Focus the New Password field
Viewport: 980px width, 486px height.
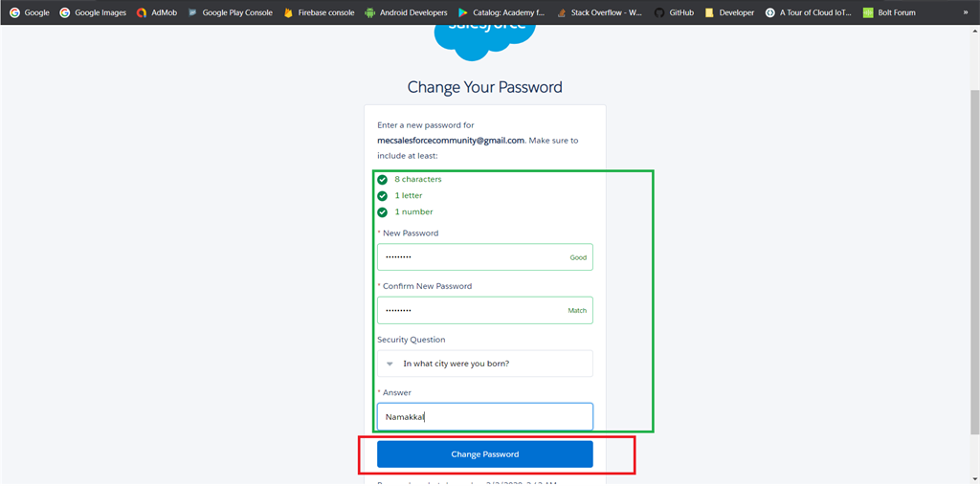point(485,256)
